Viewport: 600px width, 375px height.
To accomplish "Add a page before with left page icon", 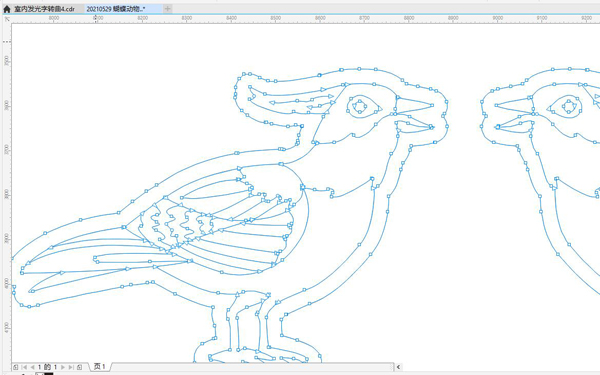I will 15,367.
